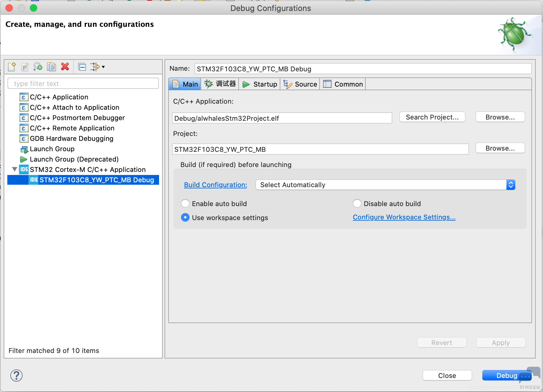
Task: Click the New prototype configuration icon
Action: (x=25, y=67)
